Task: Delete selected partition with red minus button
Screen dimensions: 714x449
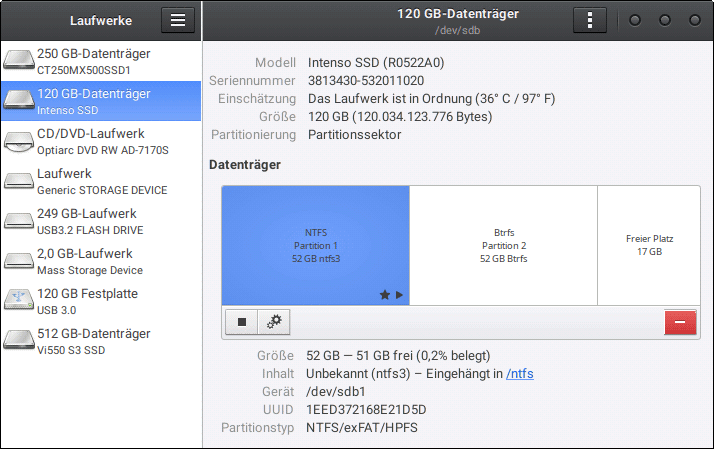Action: (x=680, y=322)
